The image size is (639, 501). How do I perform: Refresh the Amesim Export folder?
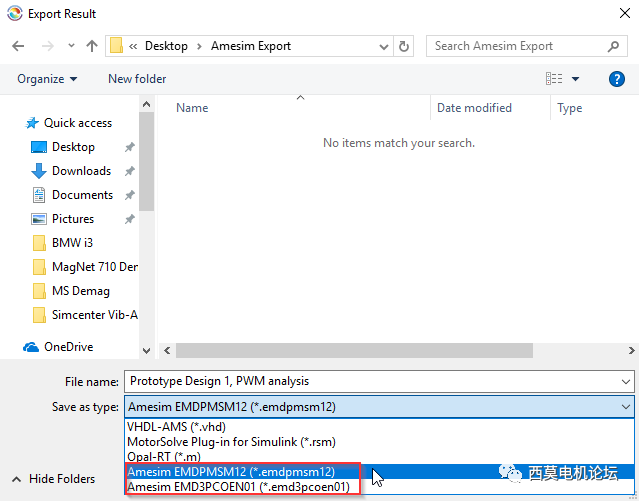(403, 46)
